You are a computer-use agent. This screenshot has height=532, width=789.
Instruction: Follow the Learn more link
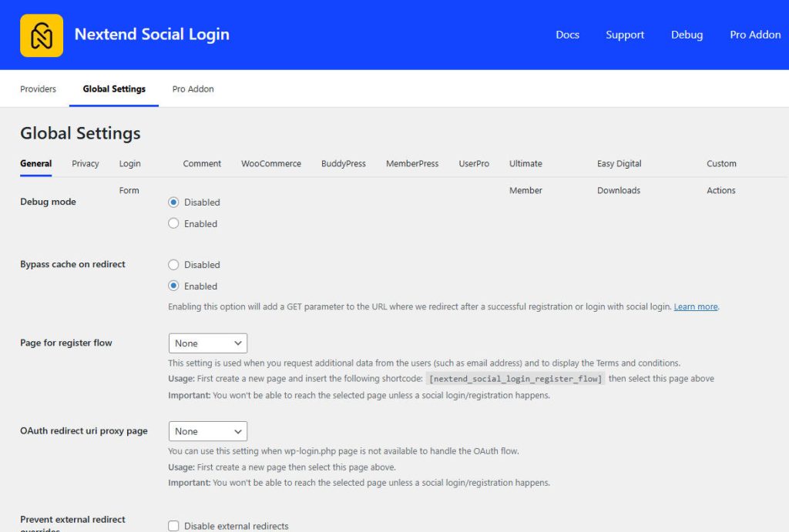pyautogui.click(x=696, y=307)
